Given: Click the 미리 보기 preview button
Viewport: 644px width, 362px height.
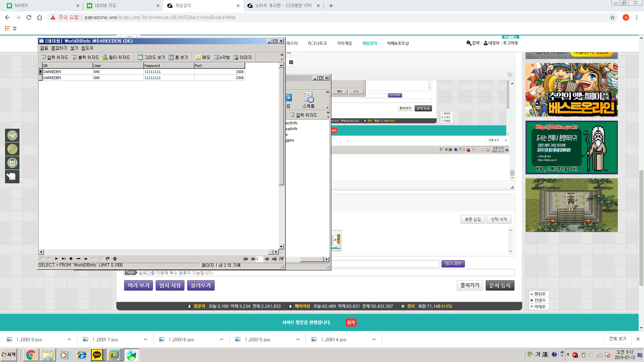Looking at the screenshot, I should click(139, 286).
